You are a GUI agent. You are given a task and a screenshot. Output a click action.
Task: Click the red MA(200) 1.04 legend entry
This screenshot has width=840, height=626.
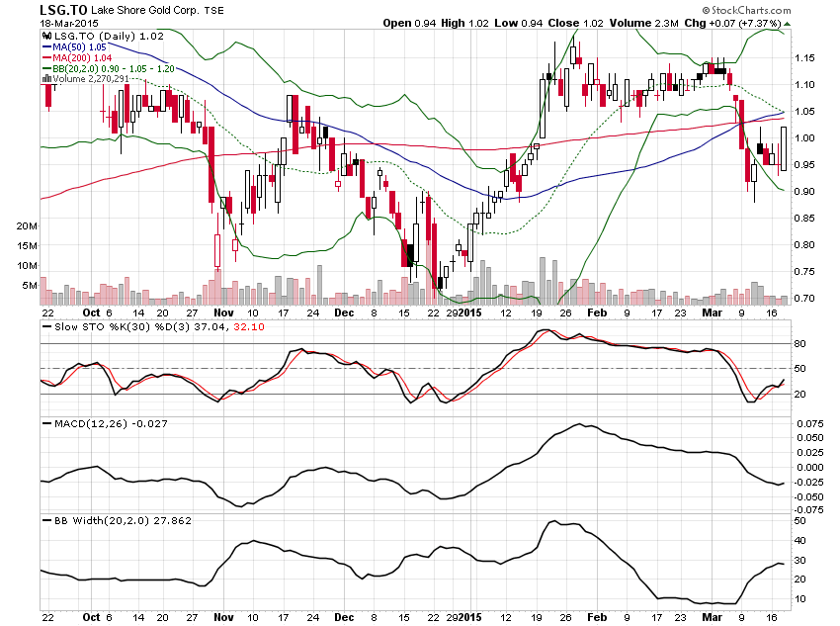click(81, 57)
